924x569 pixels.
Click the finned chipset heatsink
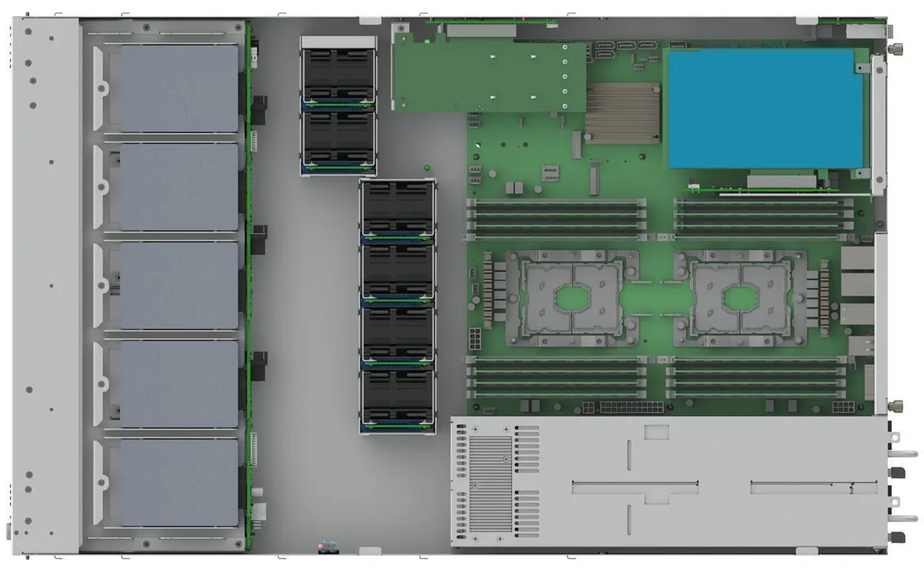point(623,112)
